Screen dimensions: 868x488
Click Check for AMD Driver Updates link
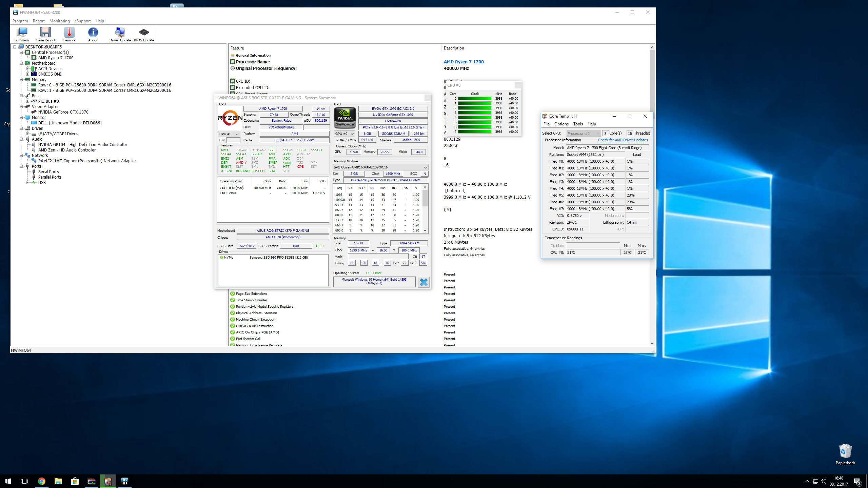[x=623, y=140]
